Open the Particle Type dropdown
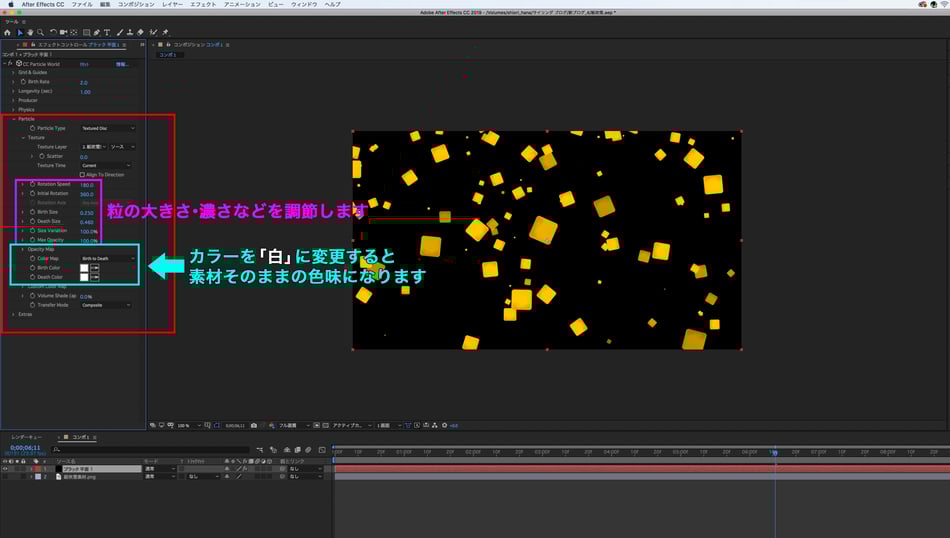This screenshot has height=538, width=950. pyautogui.click(x=107, y=128)
